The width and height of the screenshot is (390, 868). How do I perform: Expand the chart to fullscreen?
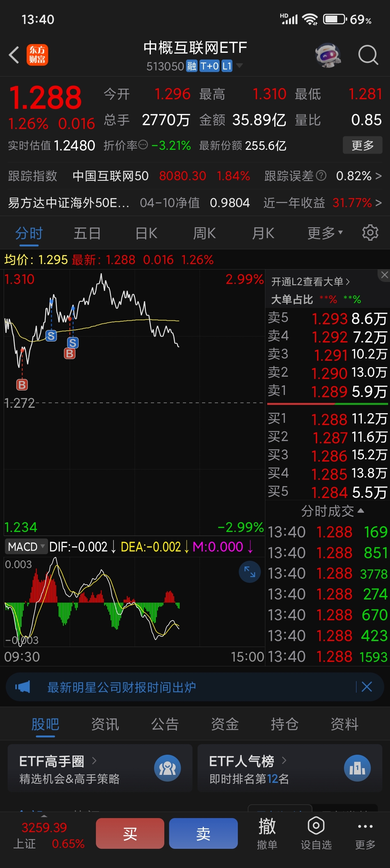click(x=250, y=572)
